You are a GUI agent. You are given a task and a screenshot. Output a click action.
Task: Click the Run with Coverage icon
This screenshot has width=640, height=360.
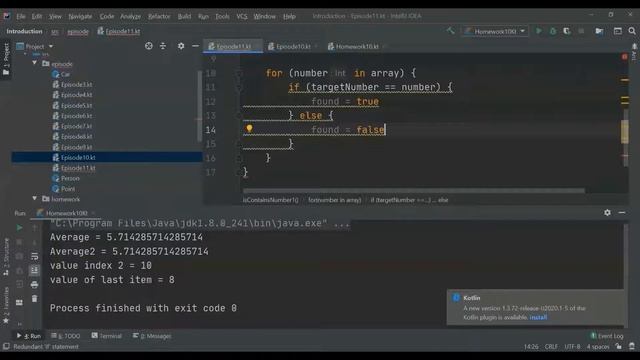pos(567,31)
